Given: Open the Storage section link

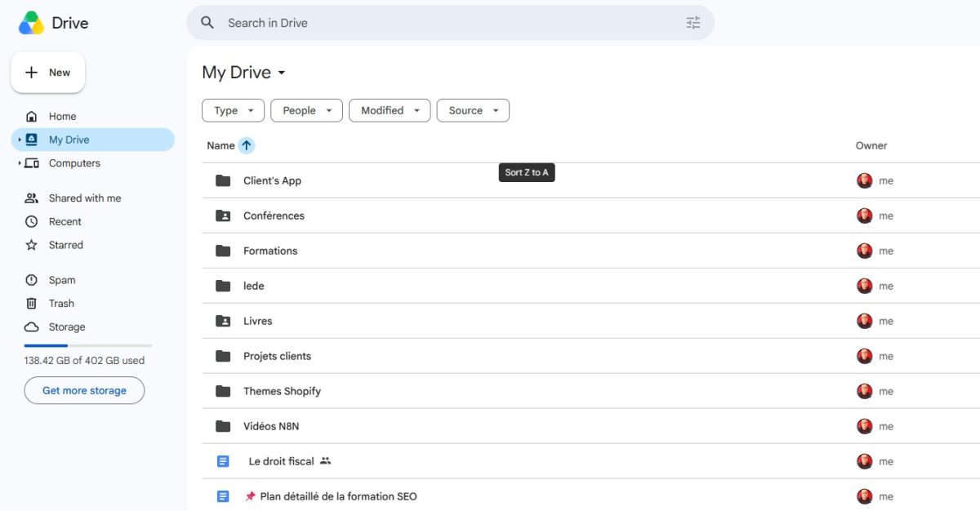Looking at the screenshot, I should [67, 327].
